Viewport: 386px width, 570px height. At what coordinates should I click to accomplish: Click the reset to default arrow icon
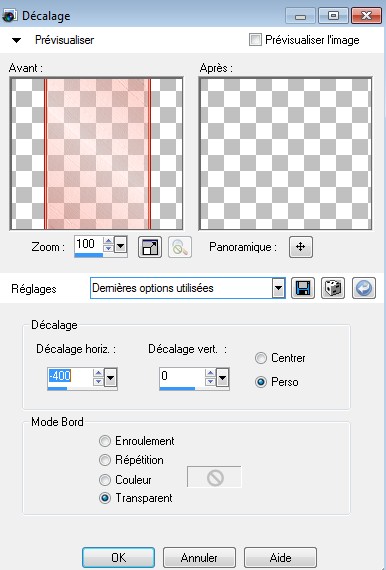point(364,288)
